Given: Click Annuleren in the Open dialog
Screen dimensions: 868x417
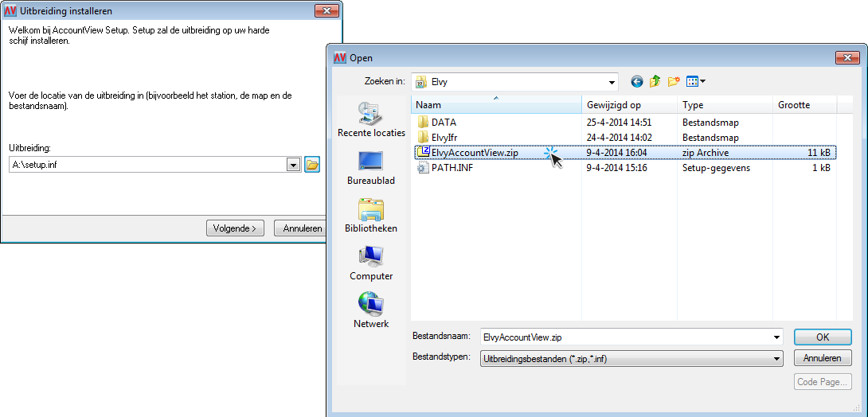Looking at the screenshot, I should point(823,358).
